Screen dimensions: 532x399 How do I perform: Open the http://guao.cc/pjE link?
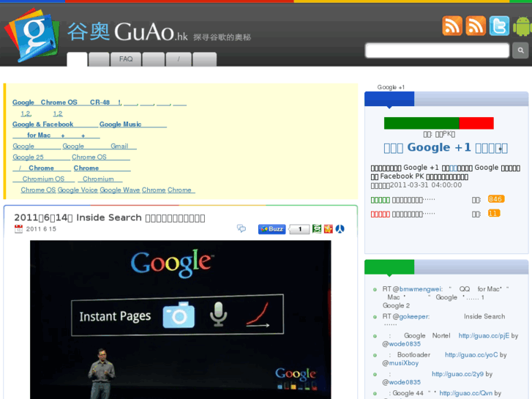[484, 335]
